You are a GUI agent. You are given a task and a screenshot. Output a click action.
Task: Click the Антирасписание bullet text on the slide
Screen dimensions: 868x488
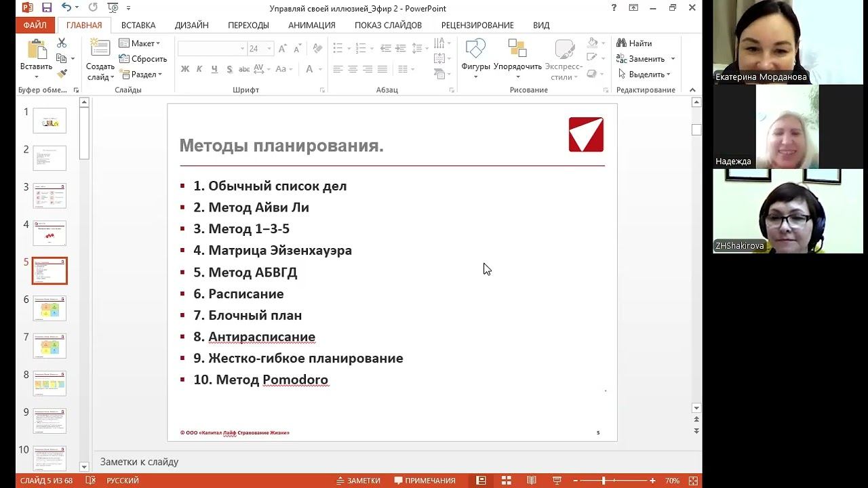(x=262, y=337)
